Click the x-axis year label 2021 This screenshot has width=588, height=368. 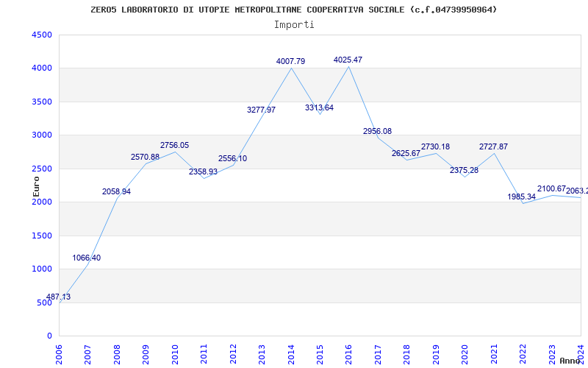pyautogui.click(x=494, y=354)
